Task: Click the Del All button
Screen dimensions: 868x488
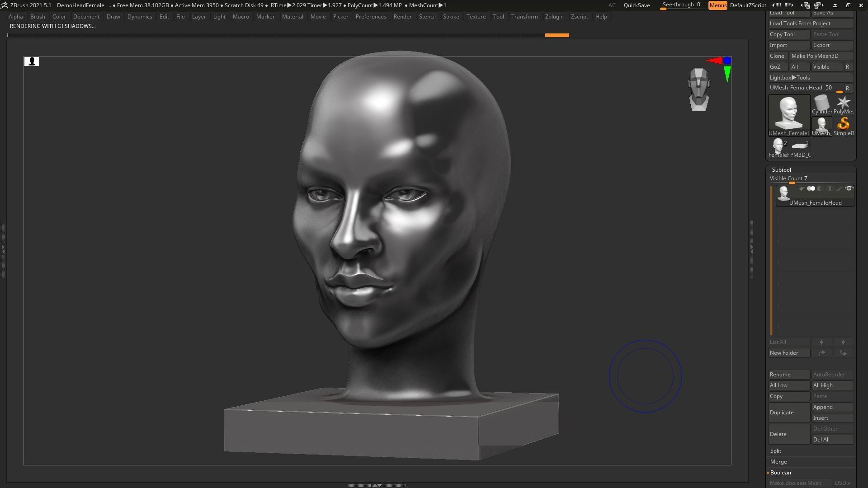Action: (832, 440)
